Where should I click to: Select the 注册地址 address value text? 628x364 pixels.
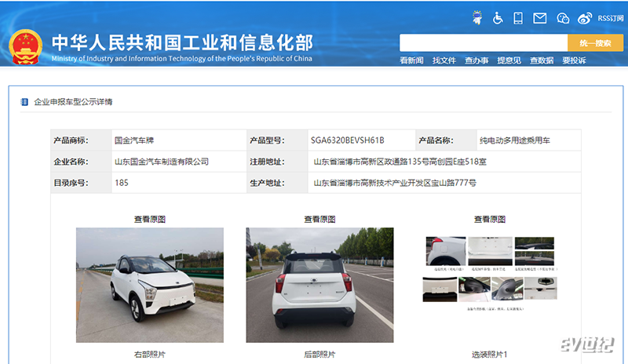[x=400, y=162]
